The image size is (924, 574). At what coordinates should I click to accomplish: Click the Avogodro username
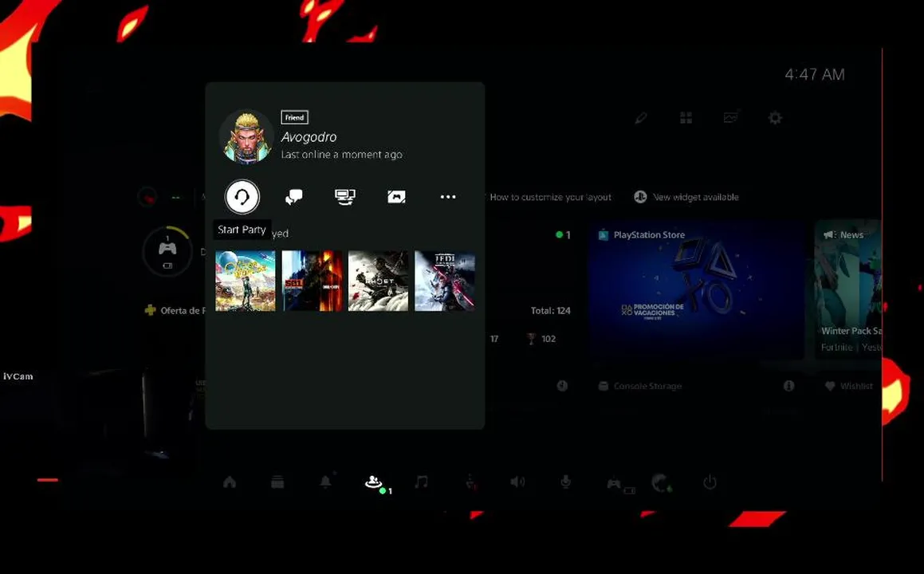(309, 136)
